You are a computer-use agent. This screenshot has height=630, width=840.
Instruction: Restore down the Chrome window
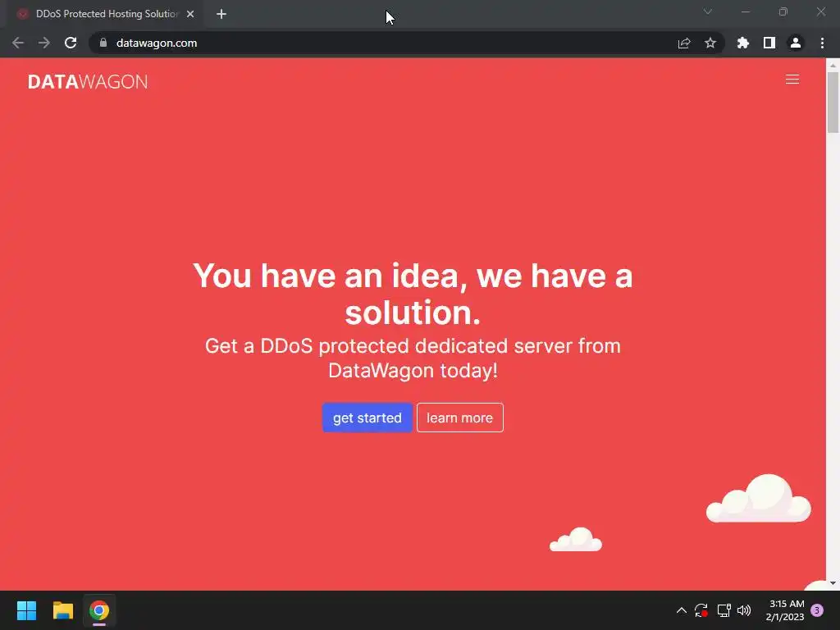click(783, 11)
